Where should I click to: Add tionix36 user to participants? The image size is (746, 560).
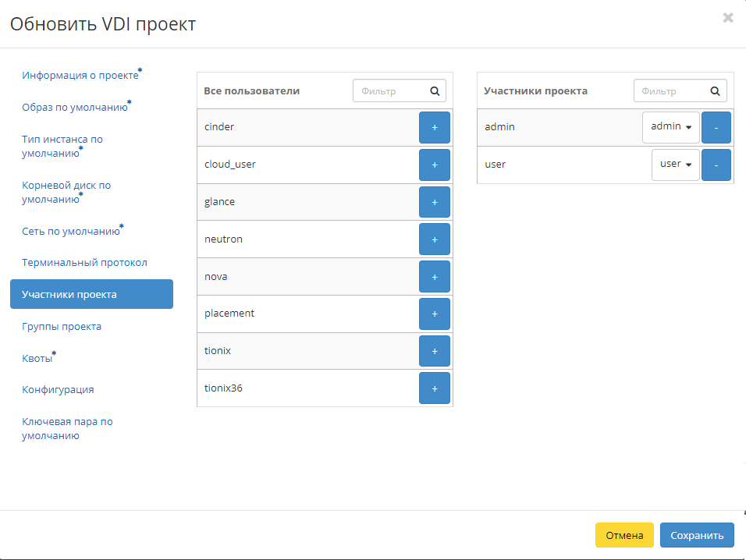435,388
